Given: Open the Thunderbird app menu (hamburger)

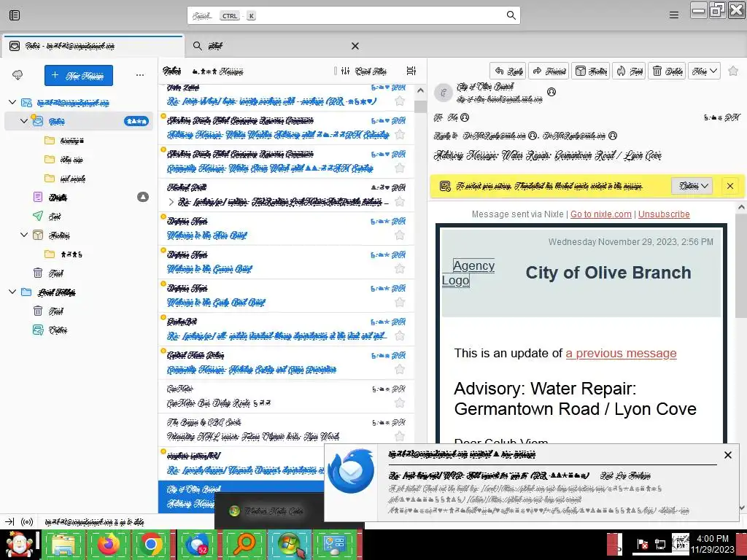Looking at the screenshot, I should click(x=673, y=15).
